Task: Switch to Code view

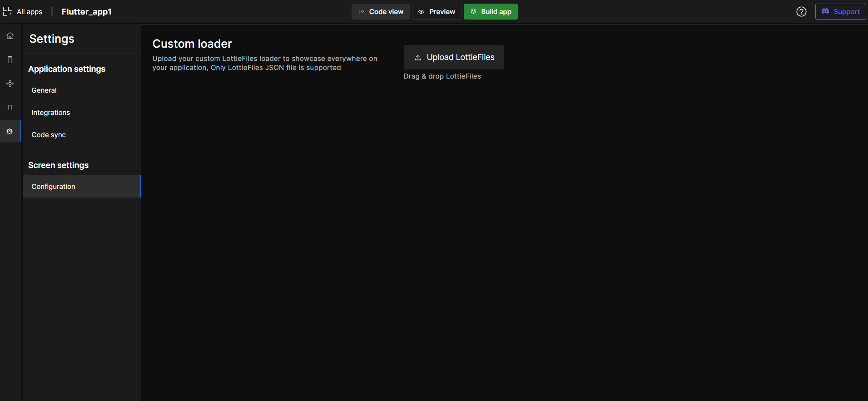Action: tap(381, 12)
